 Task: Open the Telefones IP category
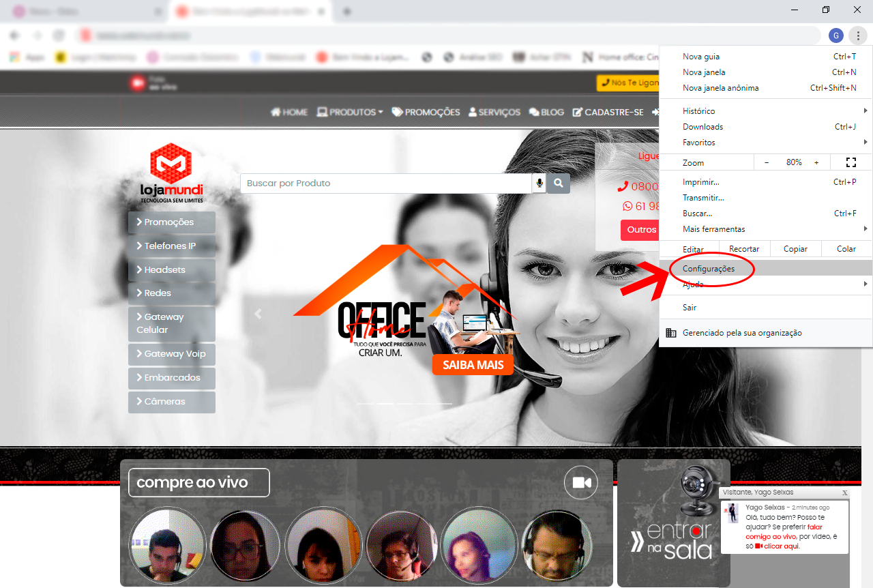click(x=171, y=246)
